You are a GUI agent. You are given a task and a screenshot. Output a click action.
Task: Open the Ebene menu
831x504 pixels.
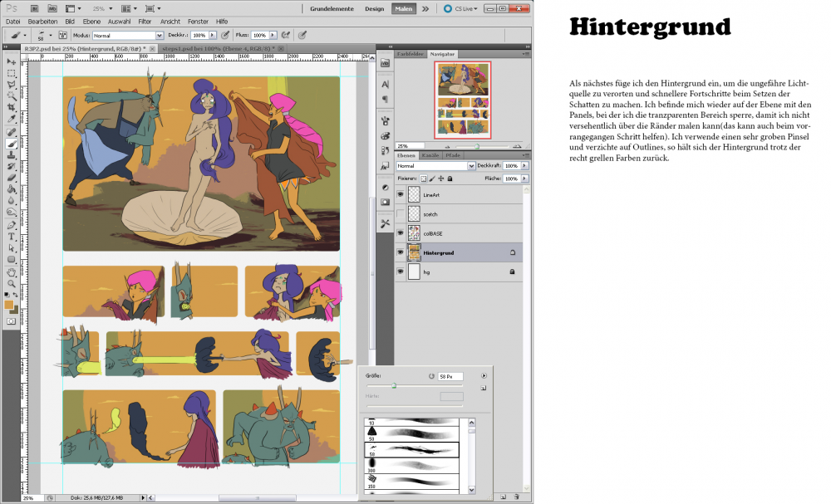[91, 22]
